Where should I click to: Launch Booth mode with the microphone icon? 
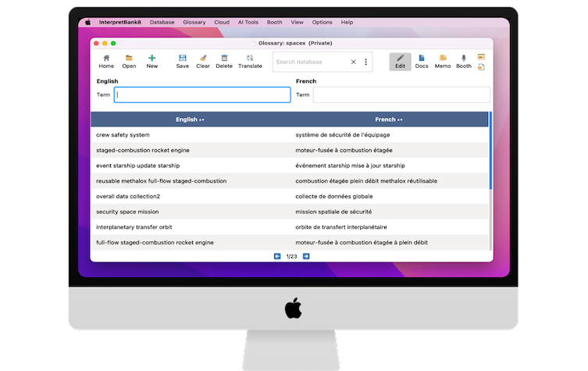(464, 62)
